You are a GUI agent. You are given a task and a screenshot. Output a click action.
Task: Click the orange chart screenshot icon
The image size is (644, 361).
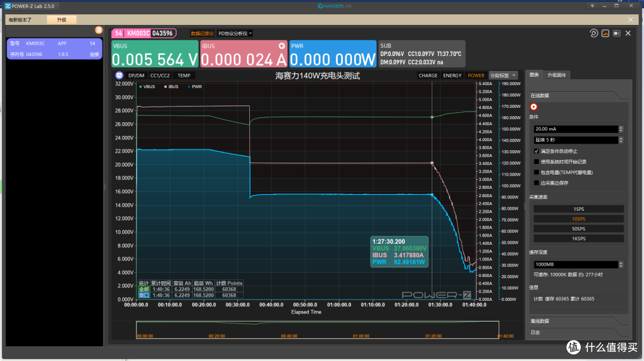click(x=605, y=33)
